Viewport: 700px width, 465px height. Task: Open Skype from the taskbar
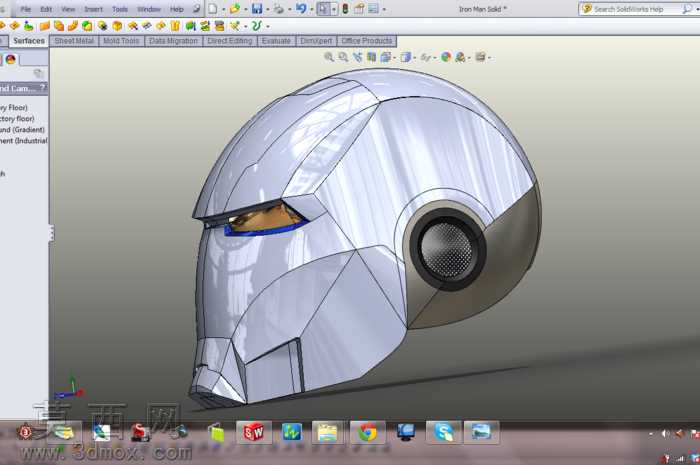[x=443, y=432]
